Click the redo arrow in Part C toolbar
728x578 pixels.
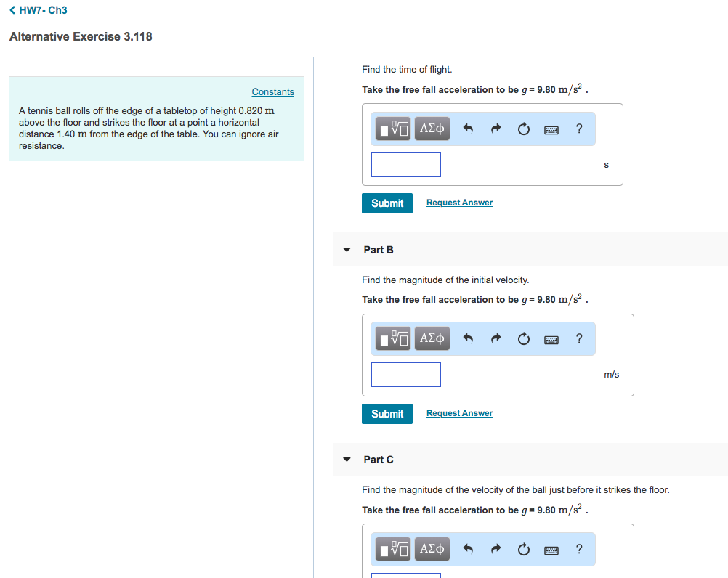[x=496, y=549]
